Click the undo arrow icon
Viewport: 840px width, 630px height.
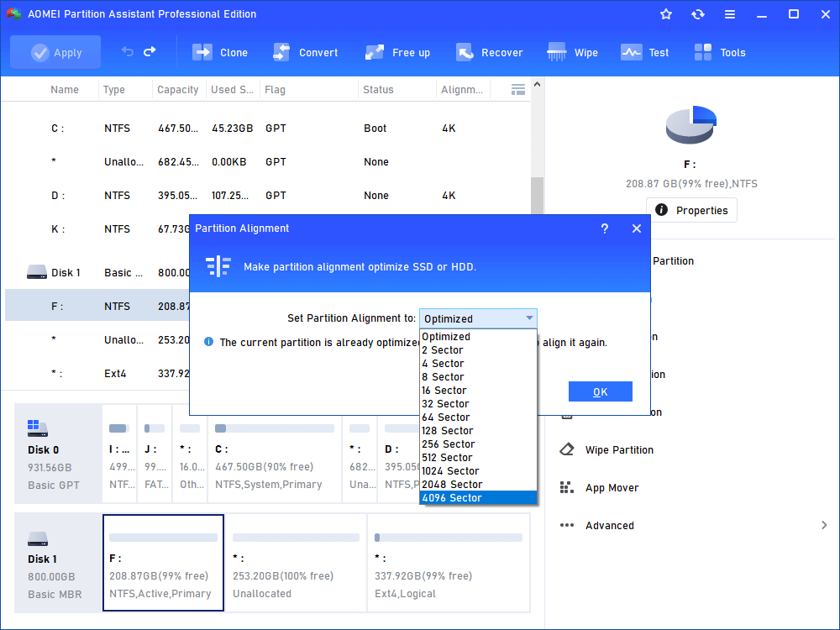point(128,52)
